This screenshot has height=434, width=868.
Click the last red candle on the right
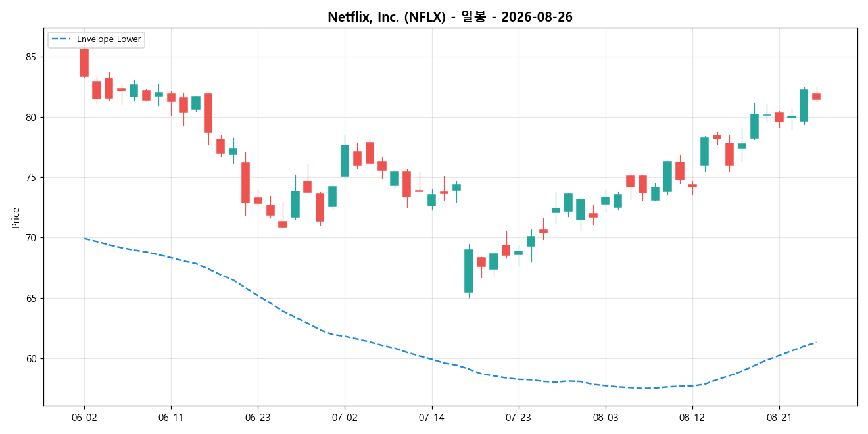click(816, 97)
